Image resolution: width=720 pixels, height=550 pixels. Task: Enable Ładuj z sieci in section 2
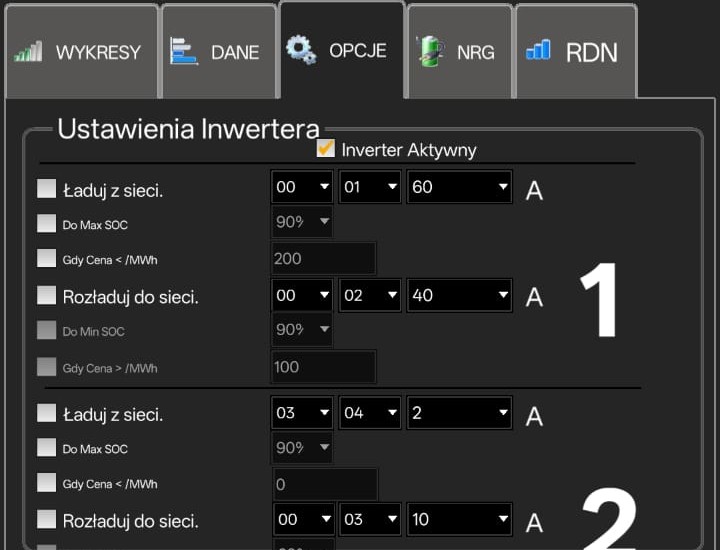click(x=46, y=413)
